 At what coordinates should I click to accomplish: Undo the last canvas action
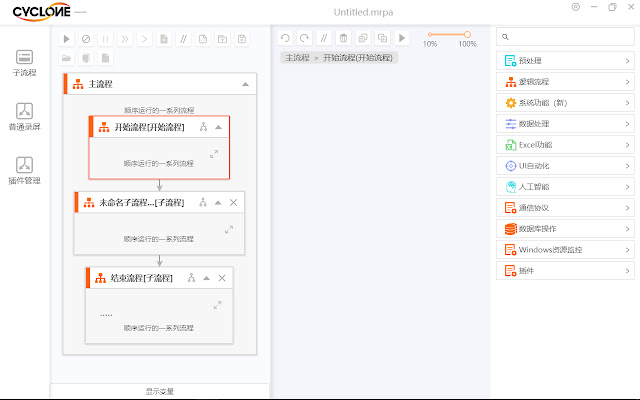click(x=285, y=38)
